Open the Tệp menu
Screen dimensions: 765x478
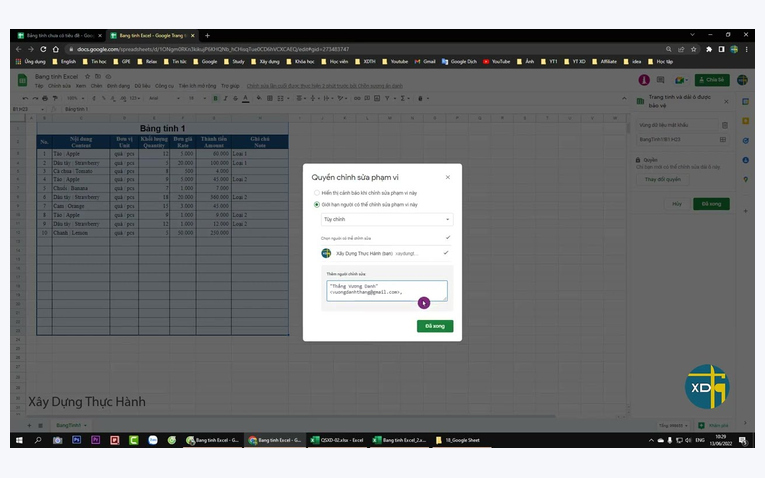click(39, 86)
